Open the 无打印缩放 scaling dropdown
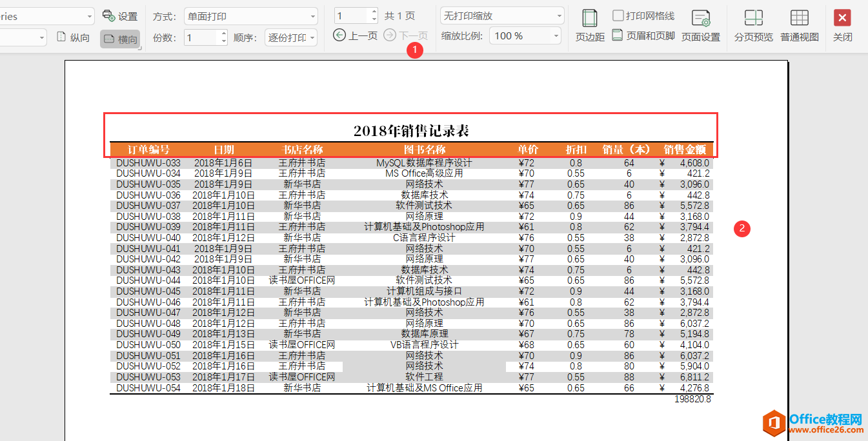The image size is (868, 441). point(501,15)
